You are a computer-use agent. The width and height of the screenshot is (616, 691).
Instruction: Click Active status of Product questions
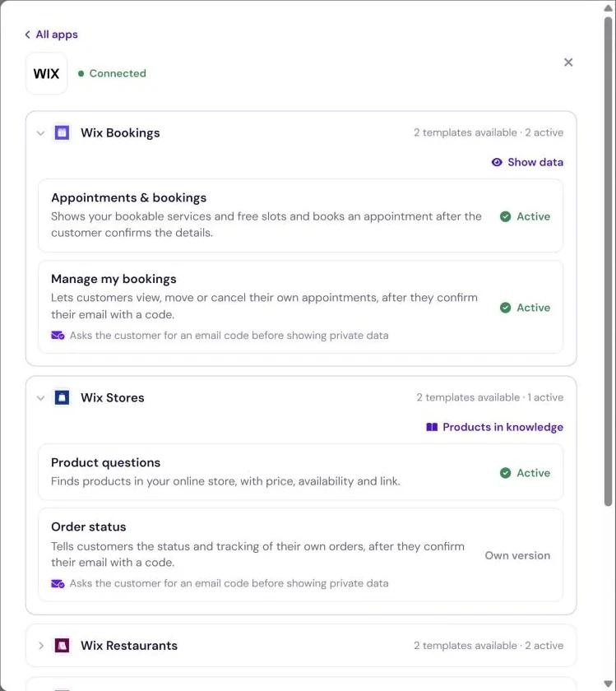coord(525,473)
